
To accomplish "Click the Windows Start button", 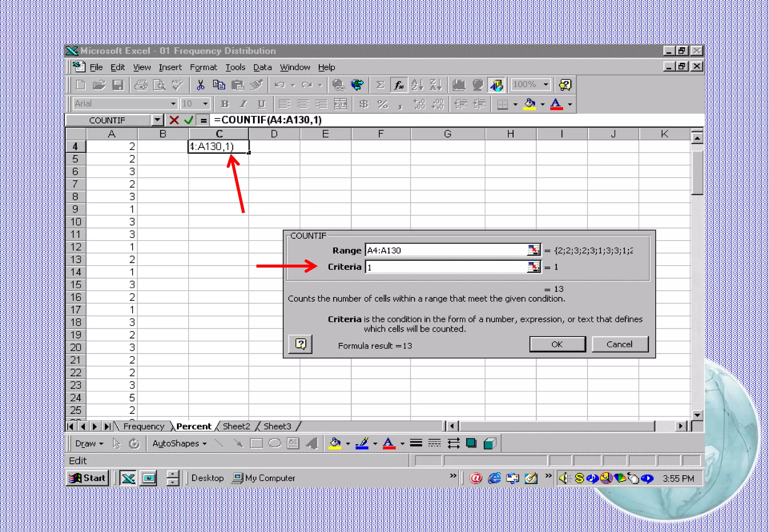I will point(87,478).
